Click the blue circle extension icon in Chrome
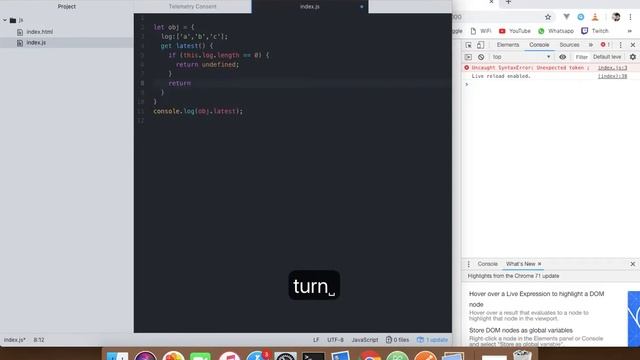 (580, 17)
